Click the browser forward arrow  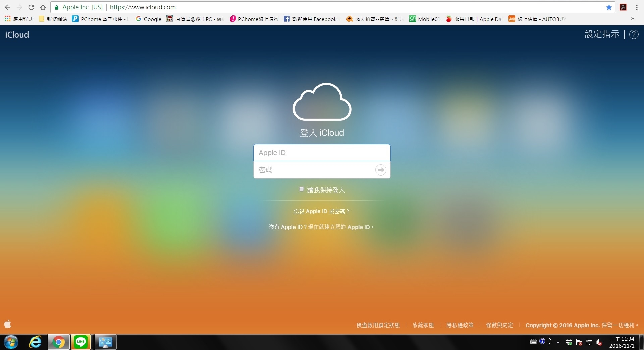19,7
